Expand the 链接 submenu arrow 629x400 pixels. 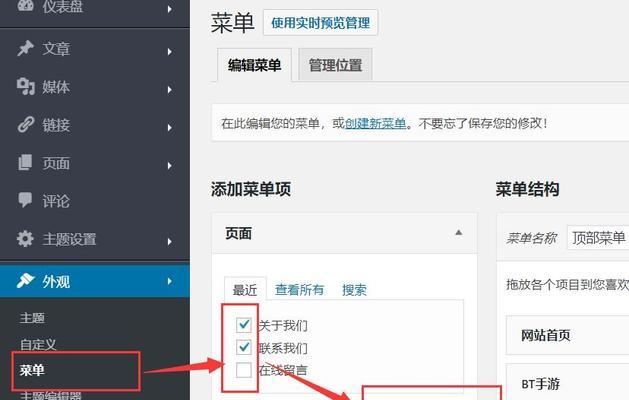[x=170, y=127]
